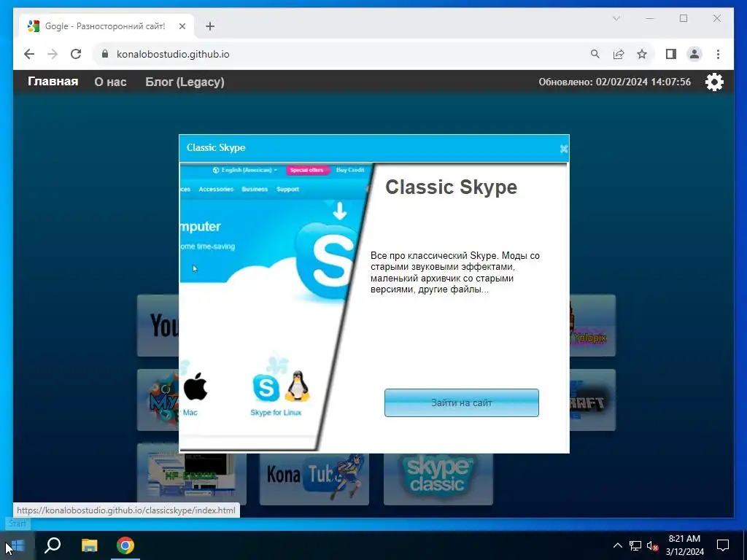Open the 'О нас' nav item
Screen dimensions: 747x560
click(x=111, y=82)
